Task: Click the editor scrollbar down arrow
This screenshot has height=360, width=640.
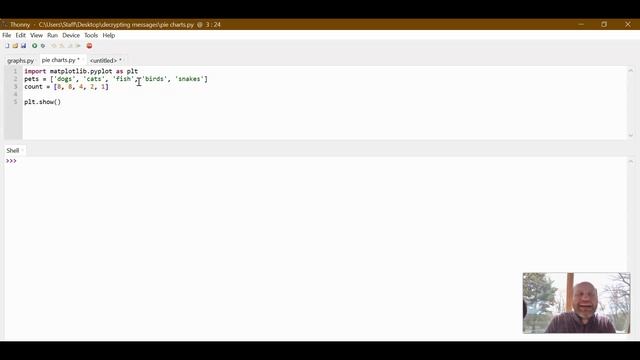Action: 631,135
